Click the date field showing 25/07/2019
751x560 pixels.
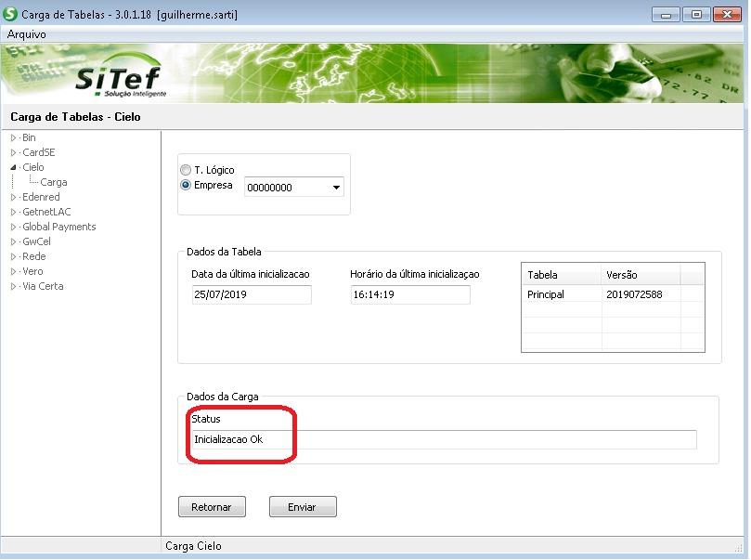pyautogui.click(x=252, y=294)
